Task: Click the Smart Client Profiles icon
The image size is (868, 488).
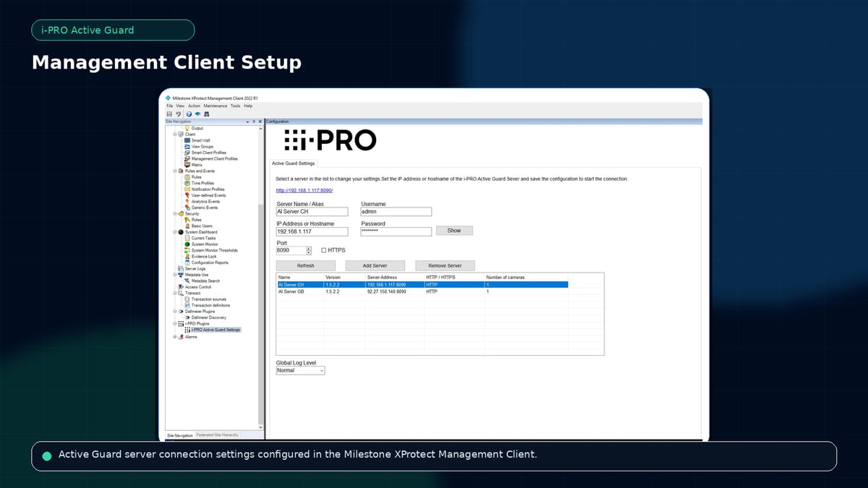Action: coord(187,153)
